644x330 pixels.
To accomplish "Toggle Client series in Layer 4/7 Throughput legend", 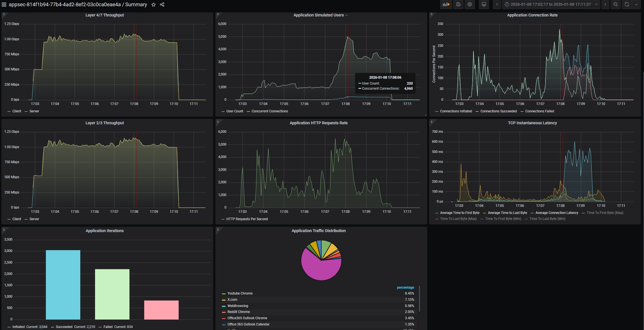I will (x=16, y=111).
